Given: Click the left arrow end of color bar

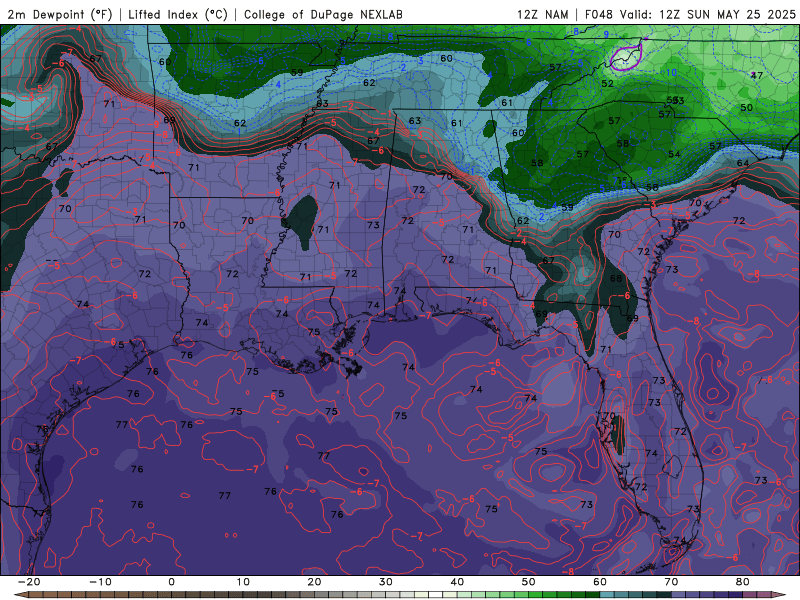Looking at the screenshot, I should click(19, 595).
